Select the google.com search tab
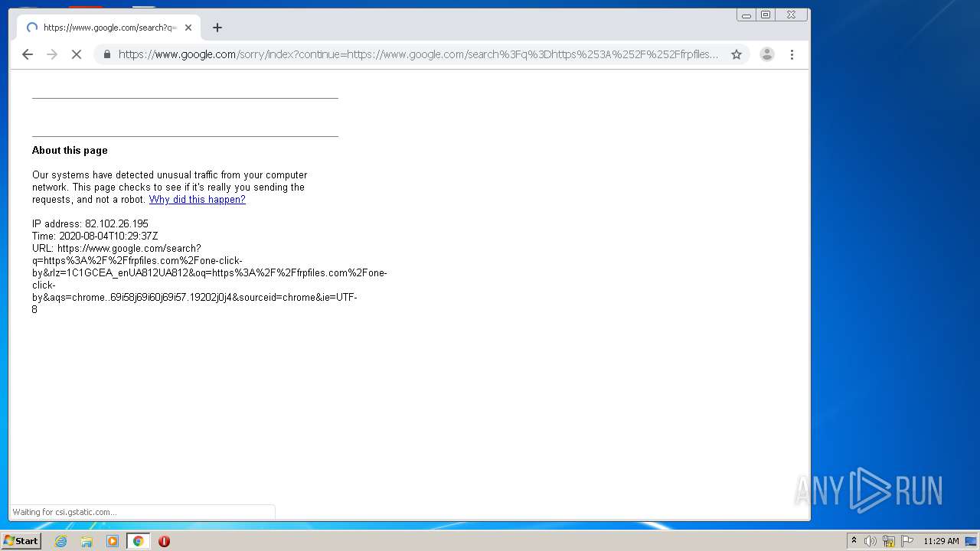Screen dimensions: 980x551 click(x=109, y=28)
